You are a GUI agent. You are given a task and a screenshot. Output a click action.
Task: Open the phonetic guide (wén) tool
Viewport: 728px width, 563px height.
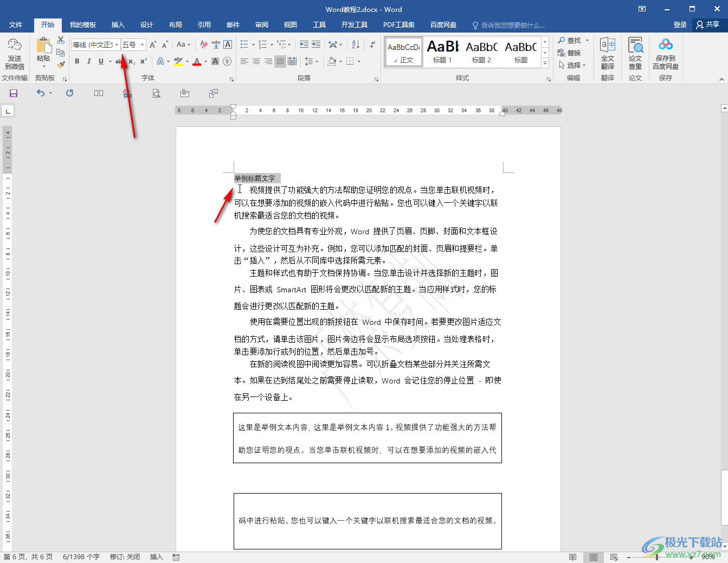216,44
